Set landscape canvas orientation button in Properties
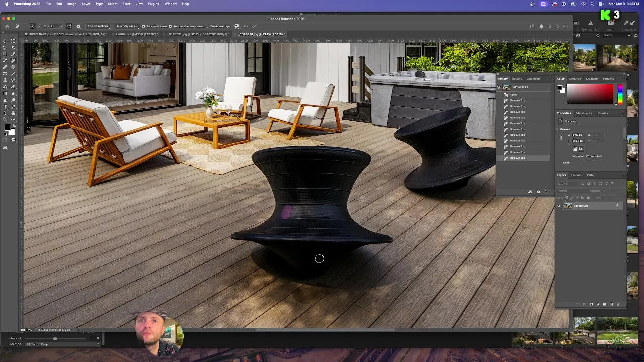644x362 pixels. coord(581,149)
